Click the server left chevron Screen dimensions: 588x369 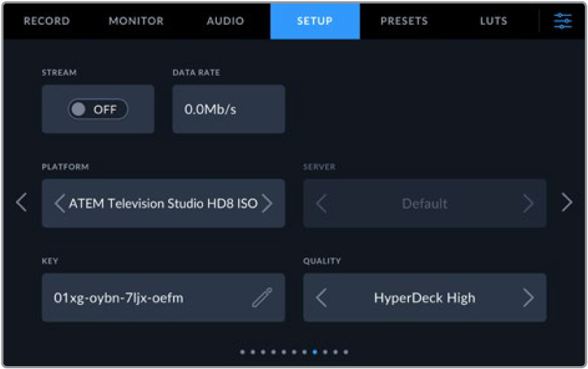[x=322, y=204]
